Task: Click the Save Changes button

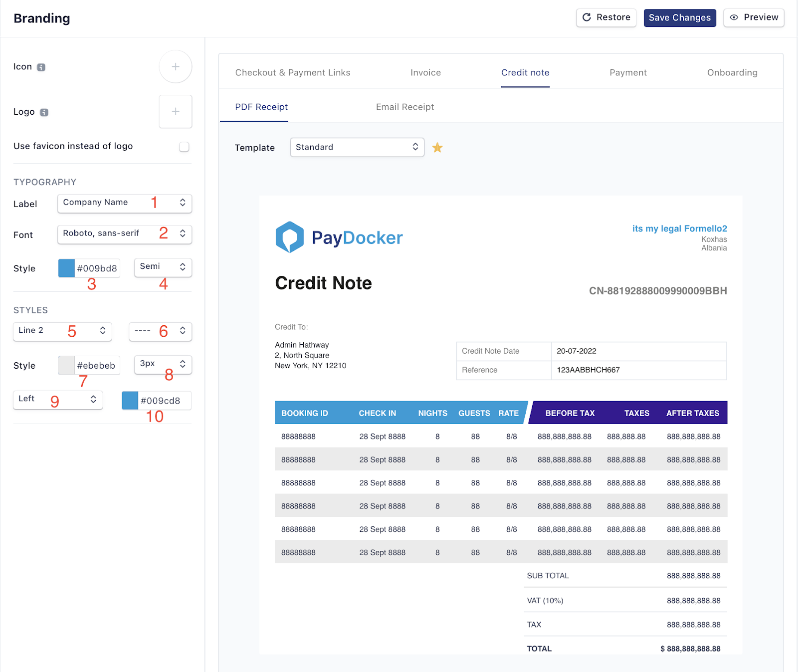Action: (x=679, y=18)
